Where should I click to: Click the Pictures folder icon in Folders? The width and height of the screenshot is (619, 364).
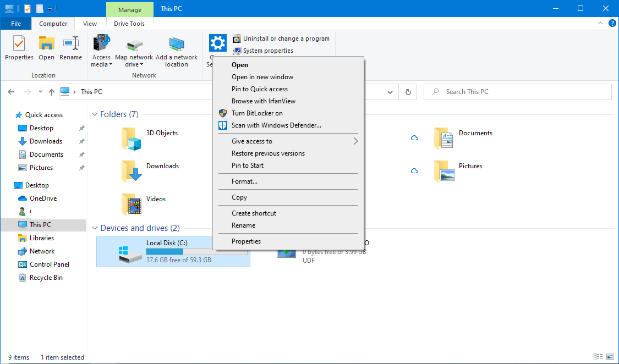tap(443, 171)
